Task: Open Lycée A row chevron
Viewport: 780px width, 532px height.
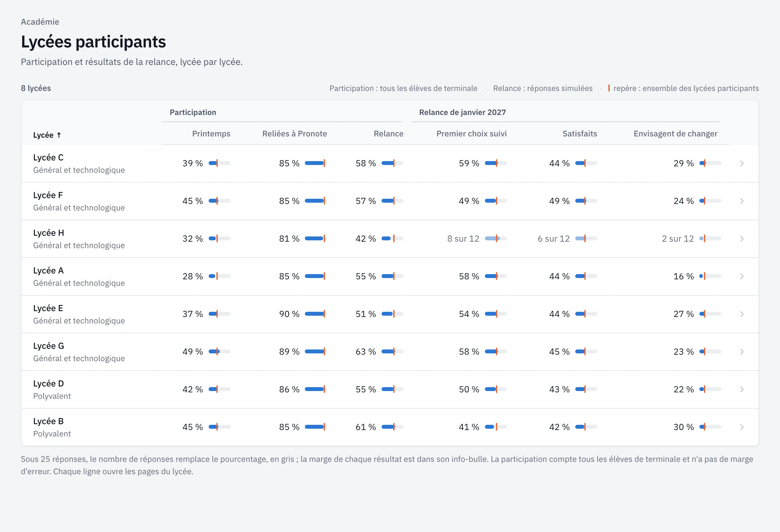Action: click(742, 276)
